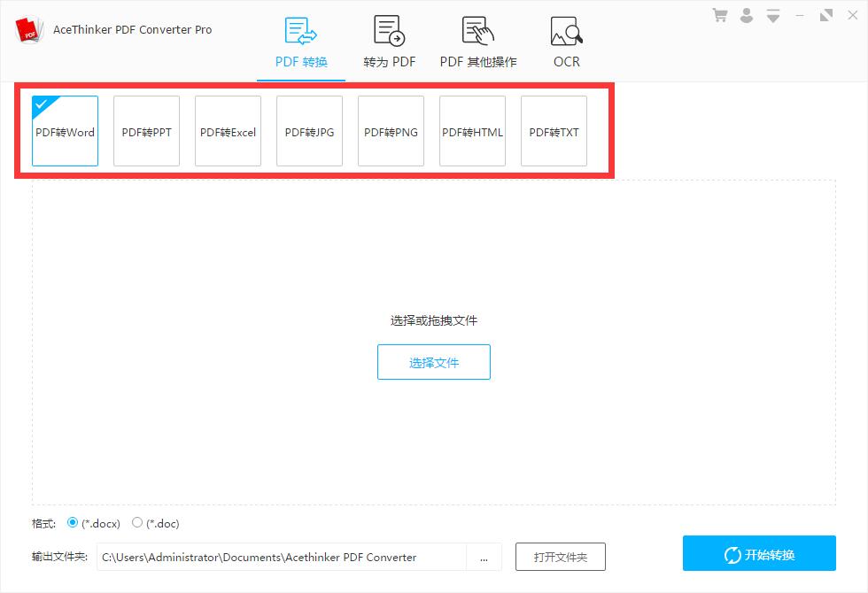
Task: Select the PDF转TXT conversion tile
Action: (x=554, y=131)
